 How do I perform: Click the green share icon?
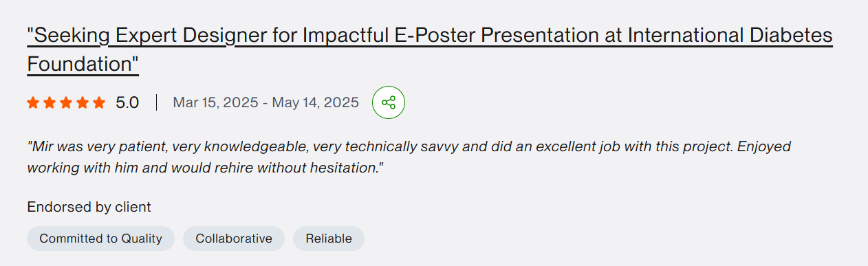(x=389, y=102)
